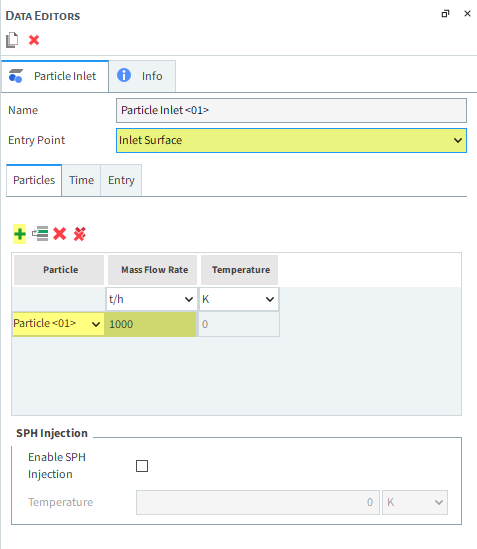Undock panel with the float window icon
This screenshot has width=477, height=549.
coord(445,14)
